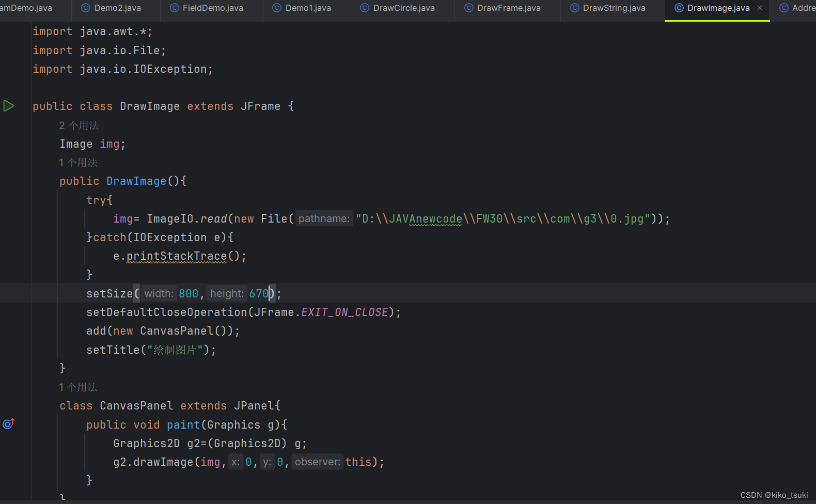Show usages hint above CanvasPanel class

click(78, 387)
